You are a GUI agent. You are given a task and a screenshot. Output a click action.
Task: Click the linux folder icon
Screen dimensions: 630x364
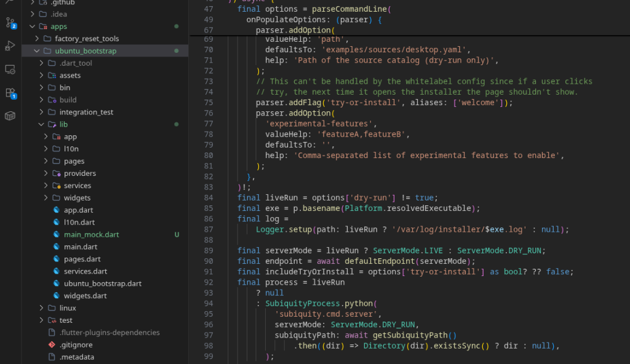(x=52, y=308)
